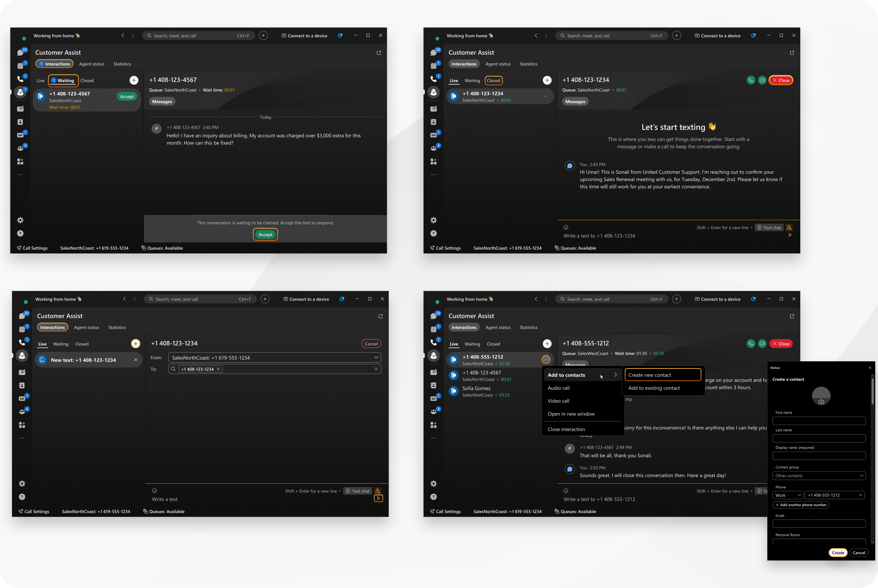
Task: Open Agent status tab in the New text window
Action: [87, 328]
